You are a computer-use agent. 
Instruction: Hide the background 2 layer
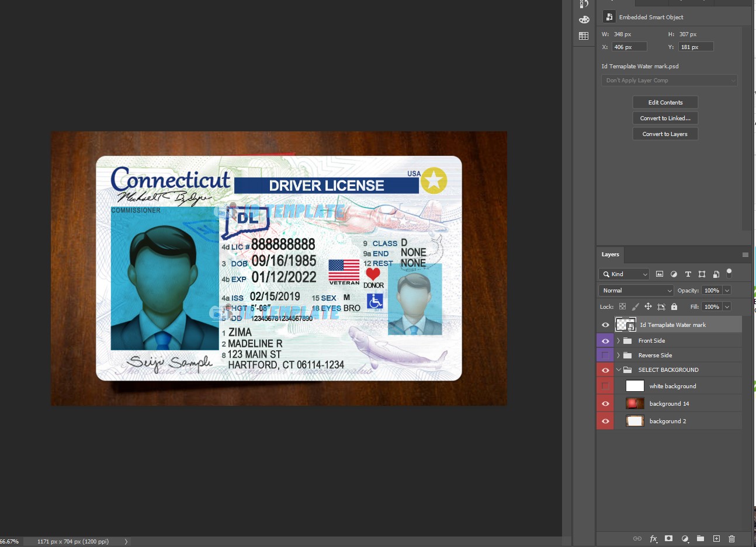(x=605, y=421)
